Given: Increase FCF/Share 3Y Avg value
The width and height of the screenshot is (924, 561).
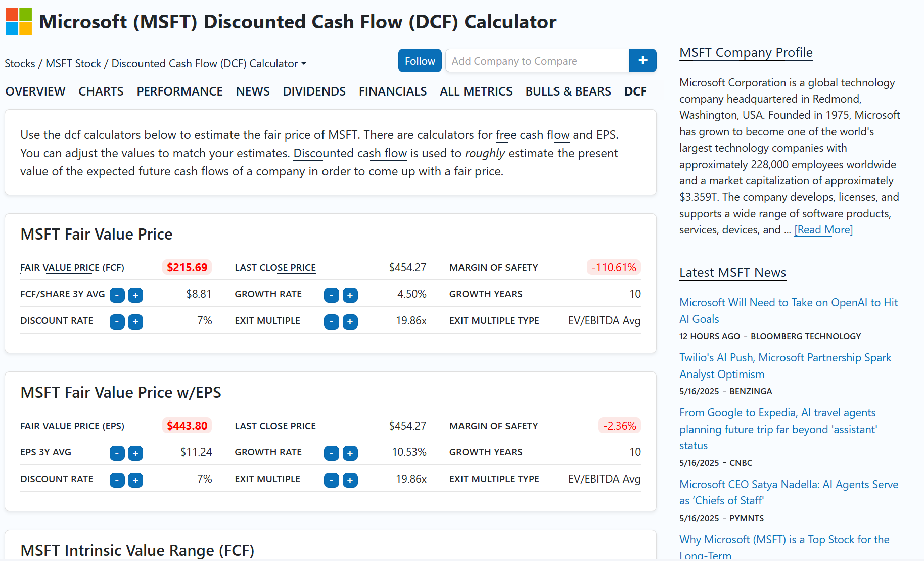Looking at the screenshot, I should pyautogui.click(x=135, y=295).
